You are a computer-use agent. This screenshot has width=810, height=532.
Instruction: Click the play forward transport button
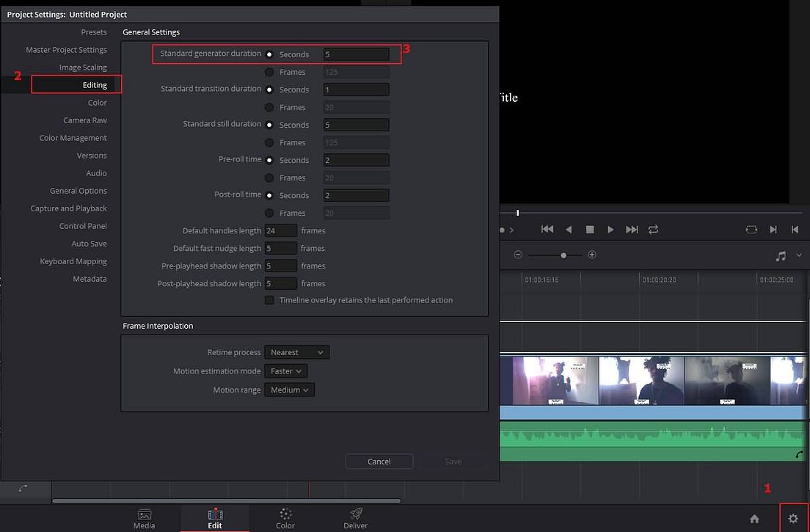pyautogui.click(x=610, y=230)
